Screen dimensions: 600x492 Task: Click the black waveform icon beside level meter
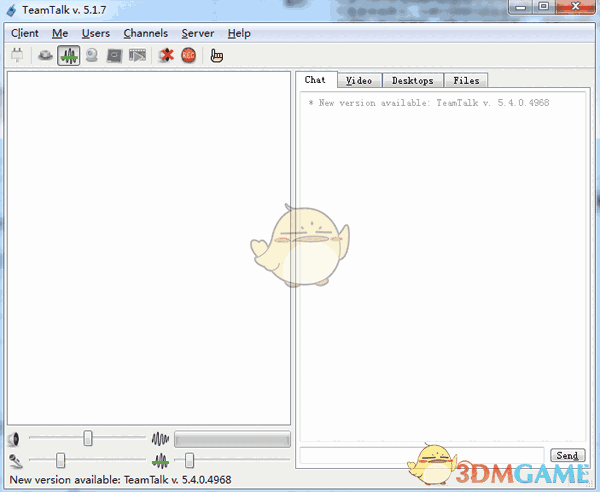coord(160,439)
